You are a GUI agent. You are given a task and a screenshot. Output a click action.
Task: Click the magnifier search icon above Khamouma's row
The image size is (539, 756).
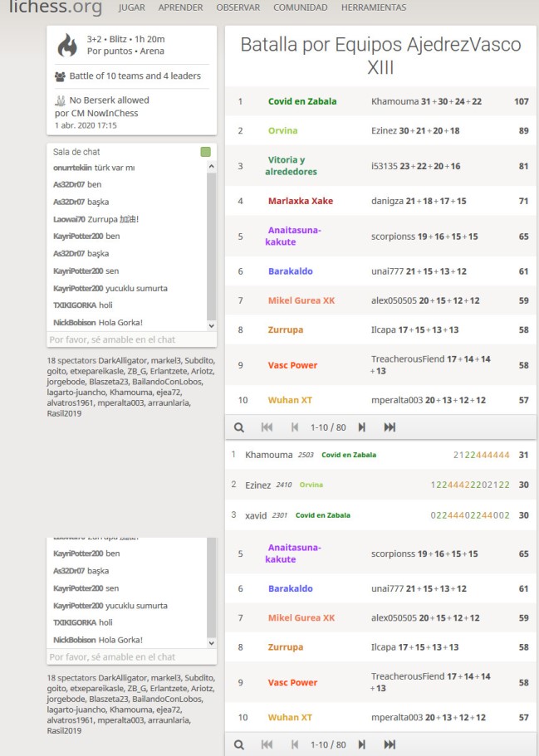tap(239, 427)
